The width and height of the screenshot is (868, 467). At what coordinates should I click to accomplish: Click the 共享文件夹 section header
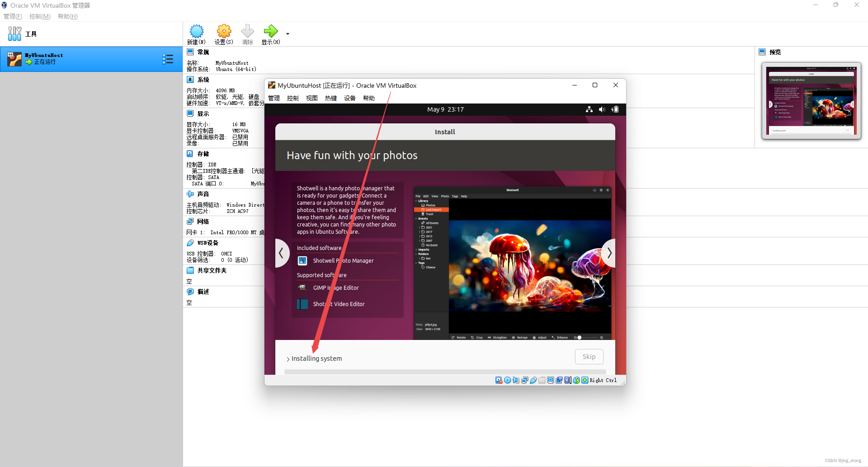click(x=212, y=270)
